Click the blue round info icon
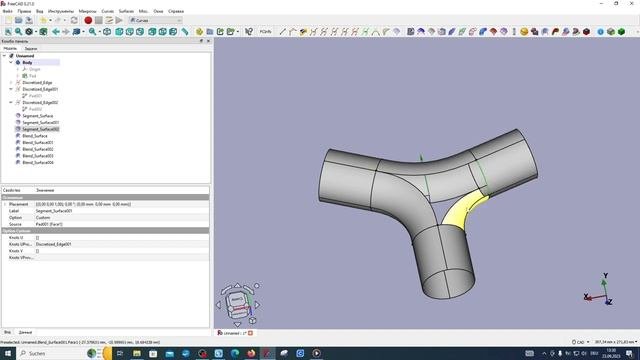 [x=600, y=31]
